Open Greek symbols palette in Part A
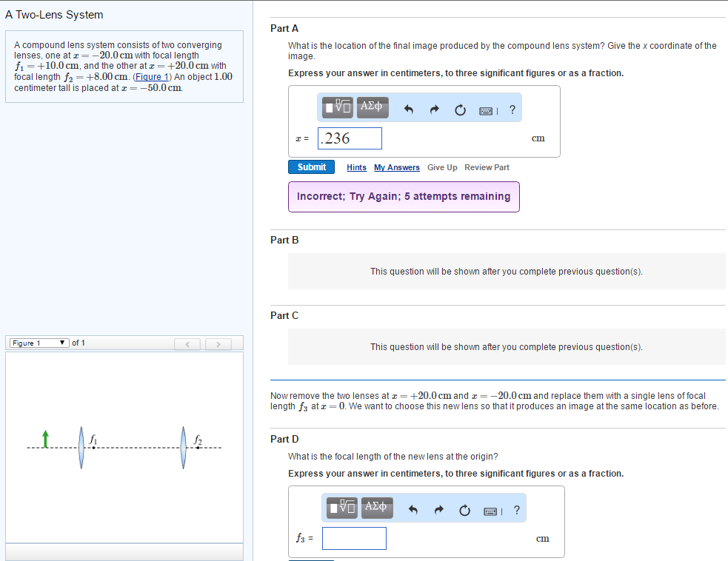Viewport: 728px width, 561px height. 371,107
